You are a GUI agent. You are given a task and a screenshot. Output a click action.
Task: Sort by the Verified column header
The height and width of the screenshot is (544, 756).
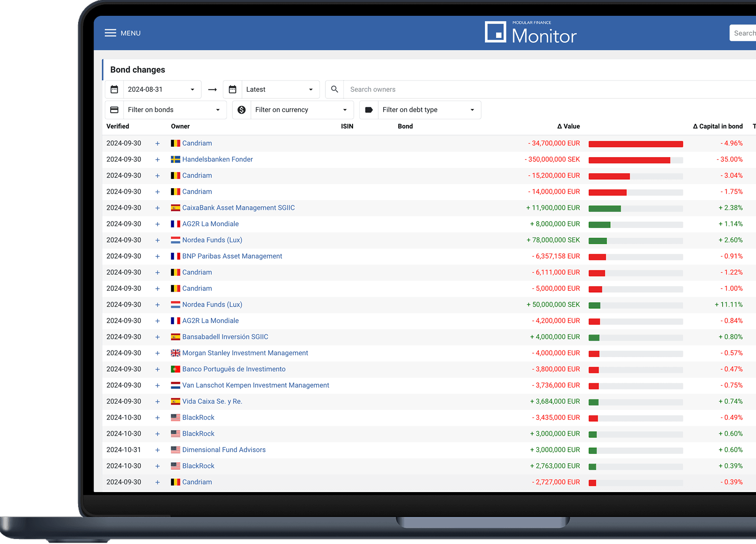[118, 126]
